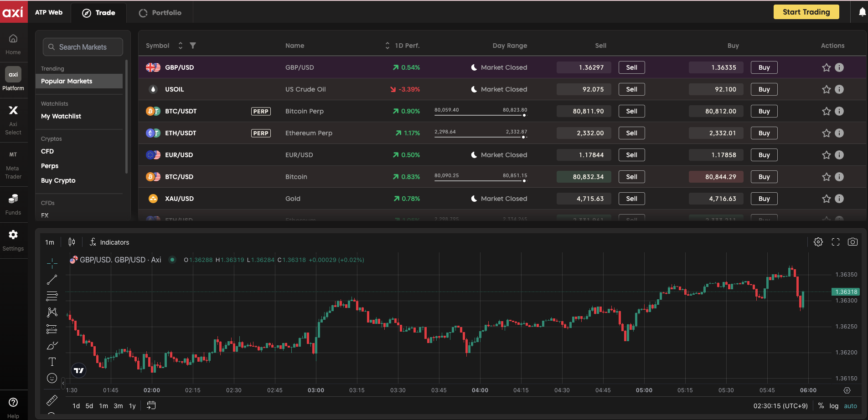Buy XAU/USD Gold

(764, 199)
